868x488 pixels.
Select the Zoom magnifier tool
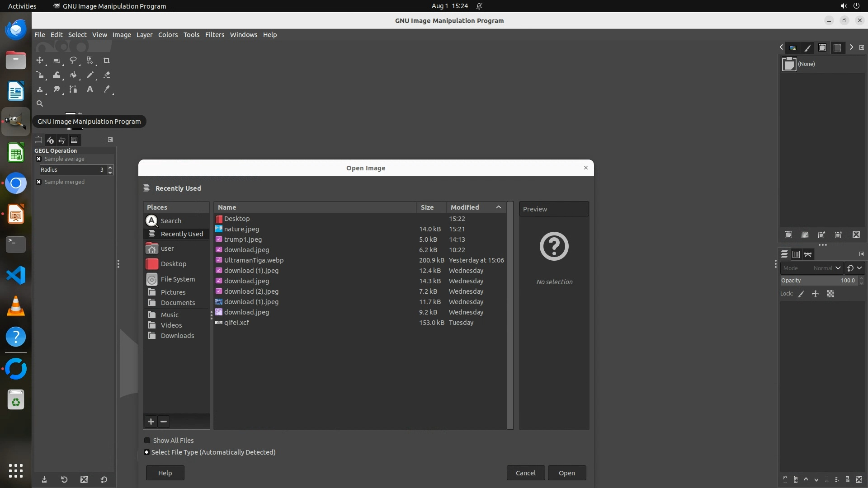tap(40, 104)
